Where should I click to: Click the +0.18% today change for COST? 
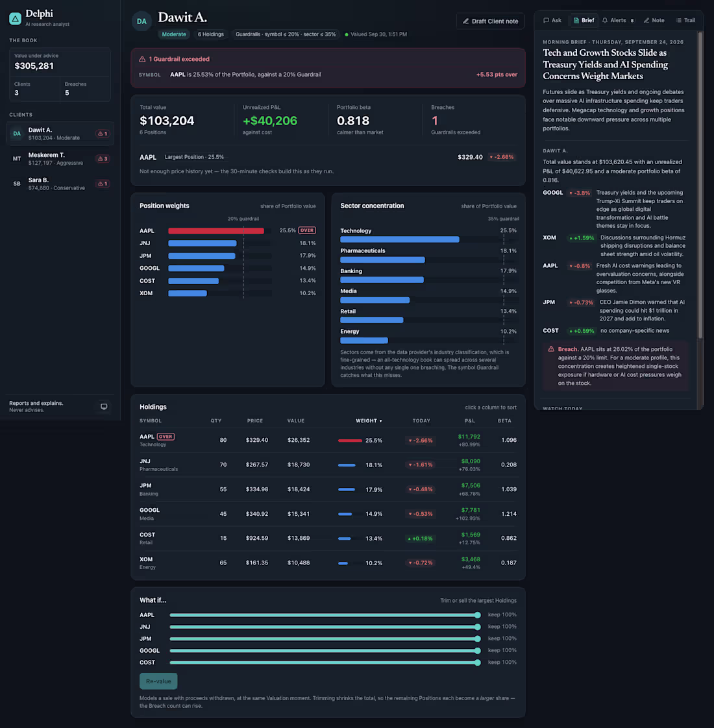[420, 539]
